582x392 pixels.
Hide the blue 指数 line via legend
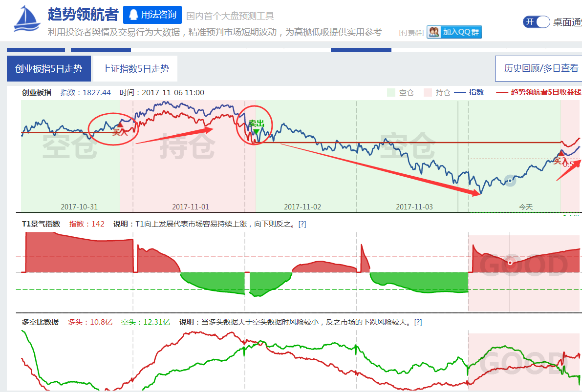(469, 92)
